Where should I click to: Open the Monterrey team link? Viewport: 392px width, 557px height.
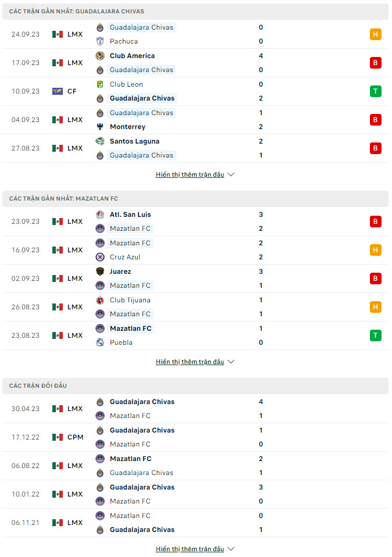[x=127, y=127]
